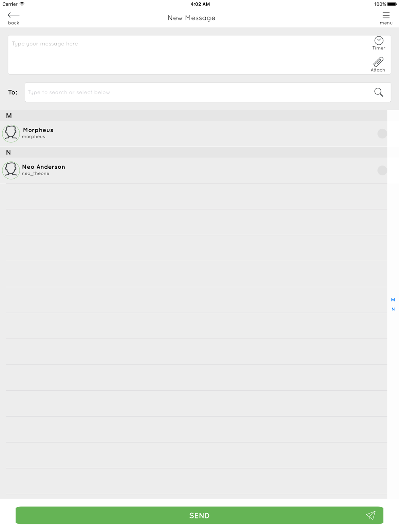This screenshot has width=399, height=532.
Task: Click the magnifier search icon
Action: pos(379,92)
